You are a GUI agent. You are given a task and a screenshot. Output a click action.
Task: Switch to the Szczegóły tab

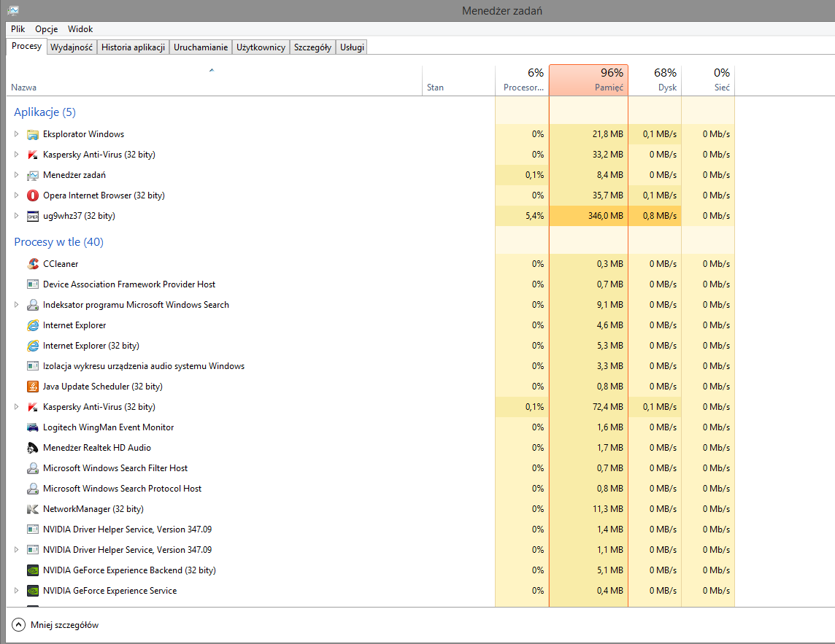click(x=312, y=47)
